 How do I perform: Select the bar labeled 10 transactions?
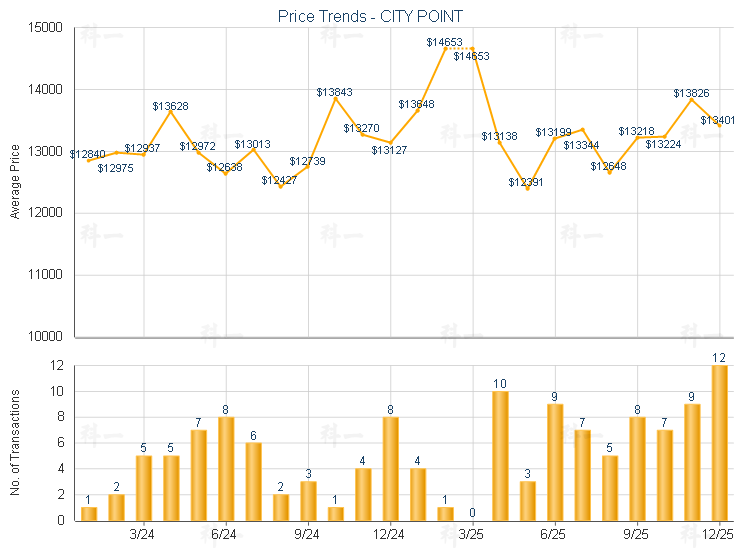(500, 455)
